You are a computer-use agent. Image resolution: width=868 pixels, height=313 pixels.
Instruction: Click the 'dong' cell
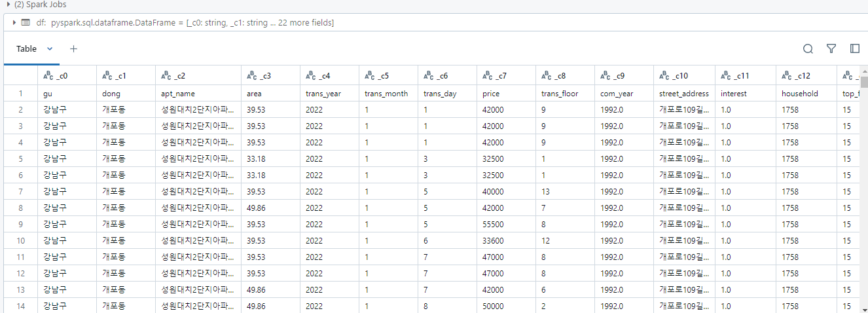(126, 94)
